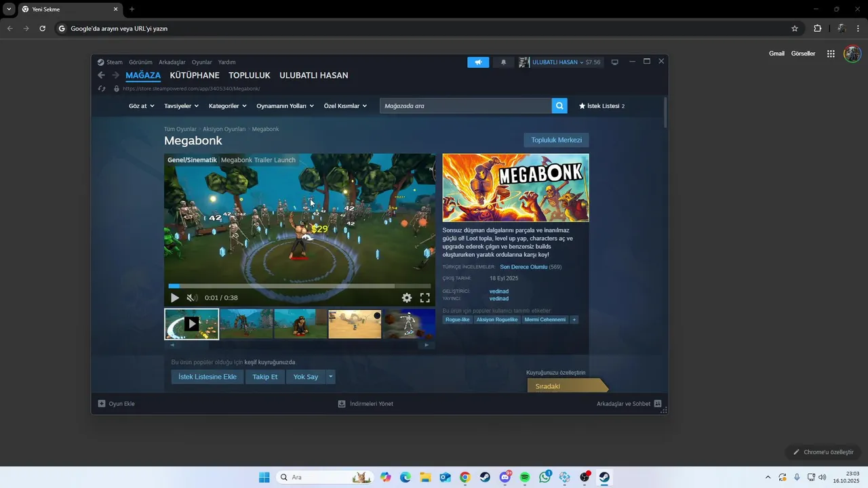Open the Steam menu
The width and height of the screenshot is (868, 488).
pyautogui.click(x=115, y=62)
